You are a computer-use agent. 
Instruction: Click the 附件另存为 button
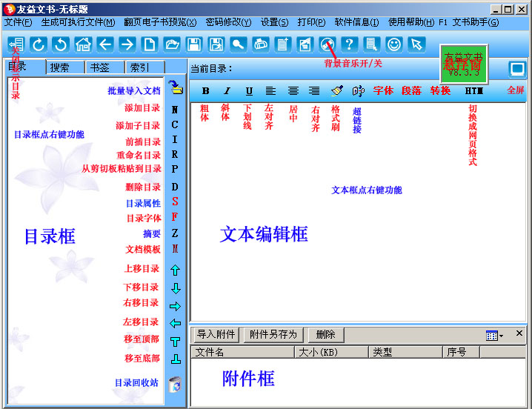[x=273, y=335]
